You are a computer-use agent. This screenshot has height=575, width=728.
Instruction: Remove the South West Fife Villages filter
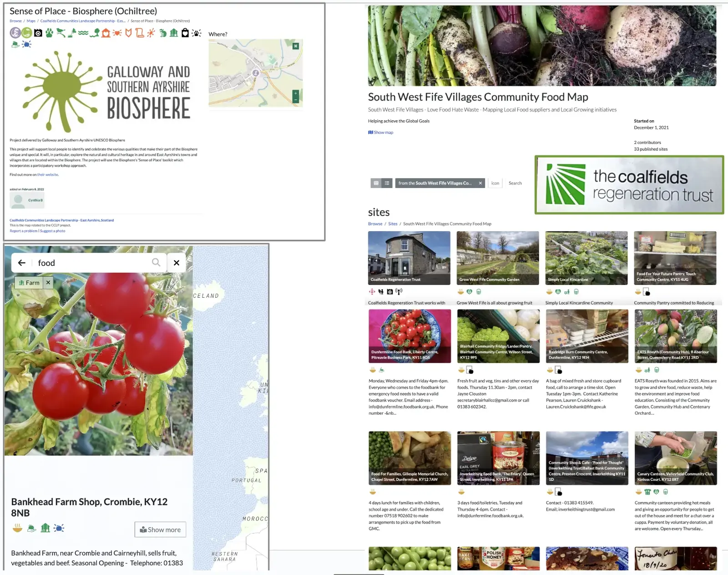(x=480, y=183)
